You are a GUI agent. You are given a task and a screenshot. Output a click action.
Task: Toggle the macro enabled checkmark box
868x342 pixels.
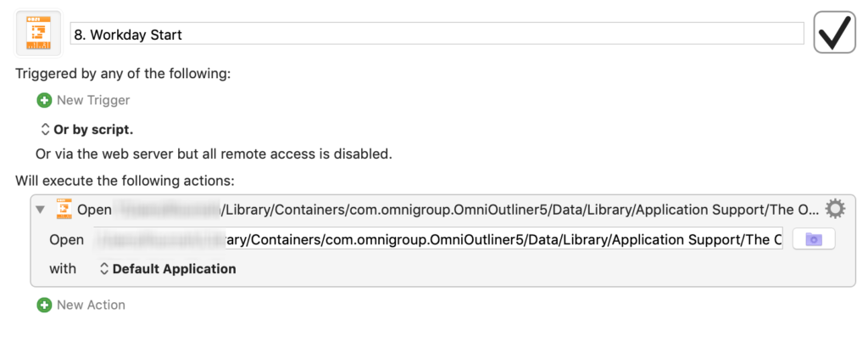pyautogui.click(x=834, y=33)
